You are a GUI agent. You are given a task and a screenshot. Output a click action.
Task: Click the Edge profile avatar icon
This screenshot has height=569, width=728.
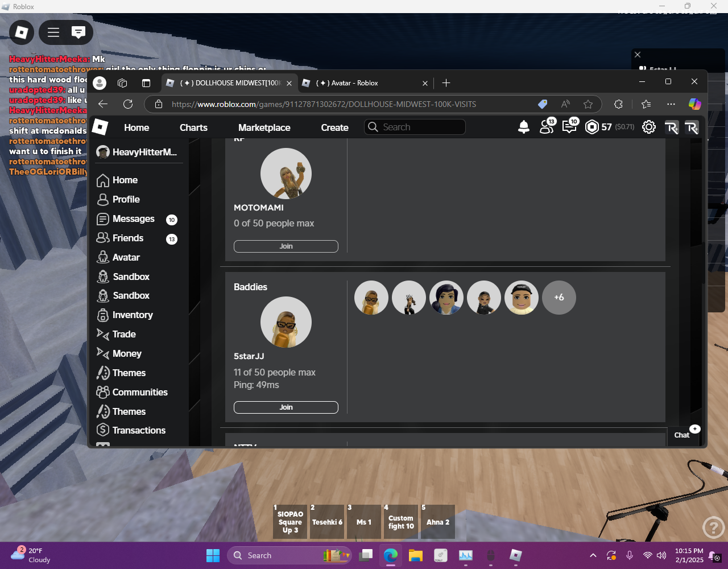100,83
